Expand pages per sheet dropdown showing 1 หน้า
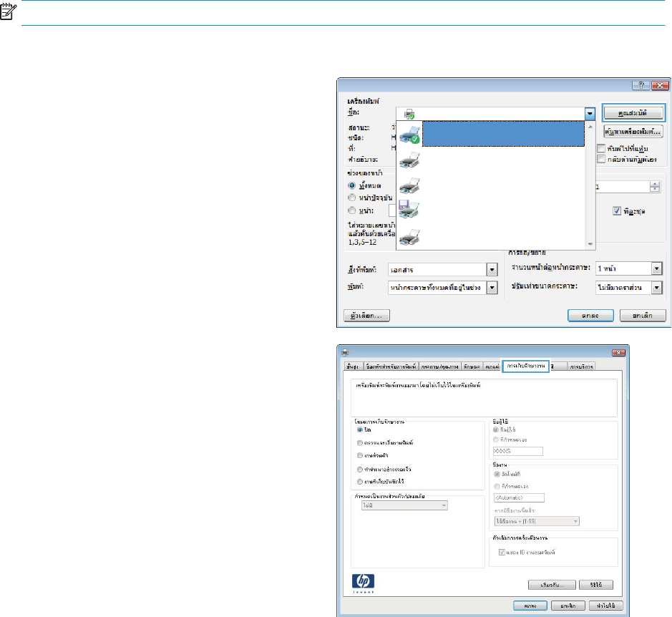 click(x=657, y=268)
